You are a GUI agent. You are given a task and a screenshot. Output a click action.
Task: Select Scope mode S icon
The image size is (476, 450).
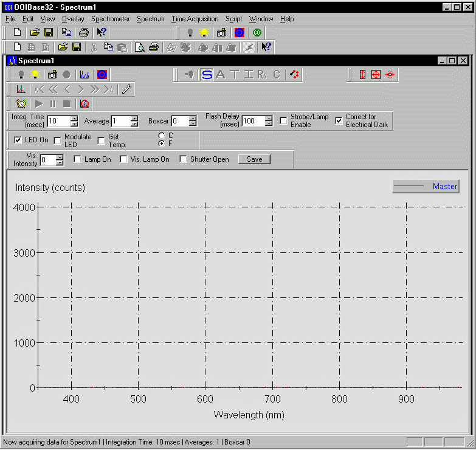click(x=207, y=74)
